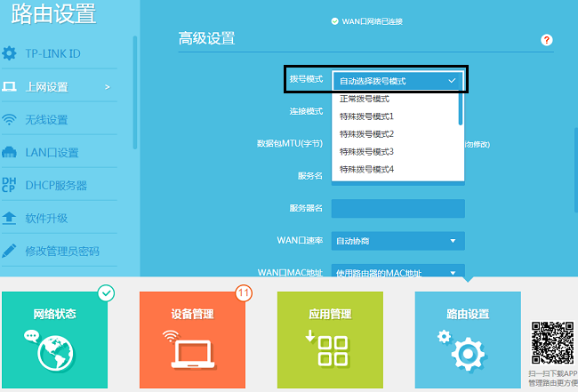Click the dropdown list scrollbar
The width and height of the screenshot is (578, 392).
(460, 108)
